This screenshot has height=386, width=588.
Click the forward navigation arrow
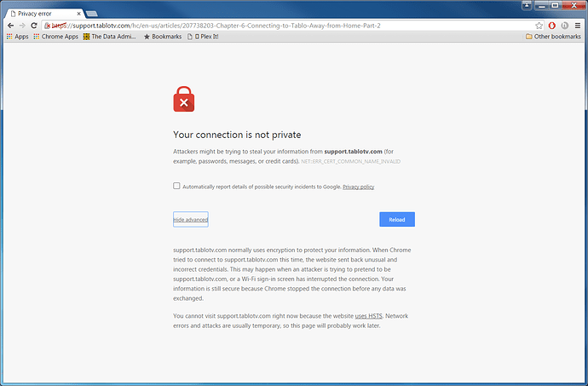[22, 26]
